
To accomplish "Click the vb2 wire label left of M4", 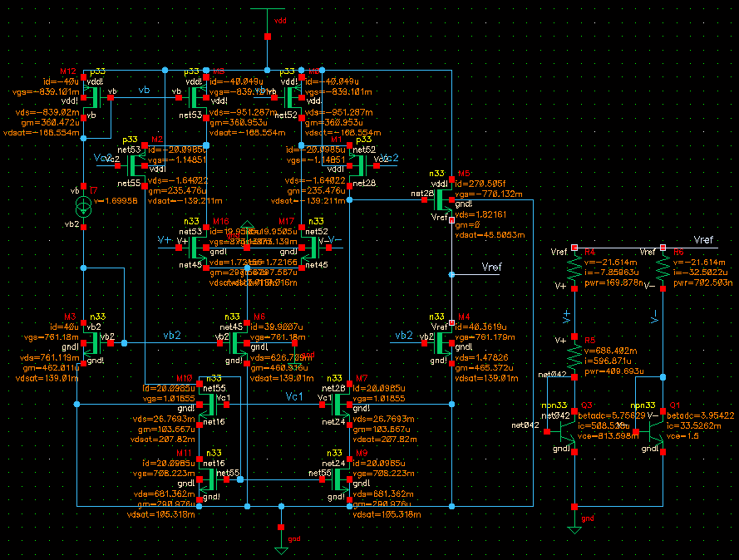I will (404, 336).
